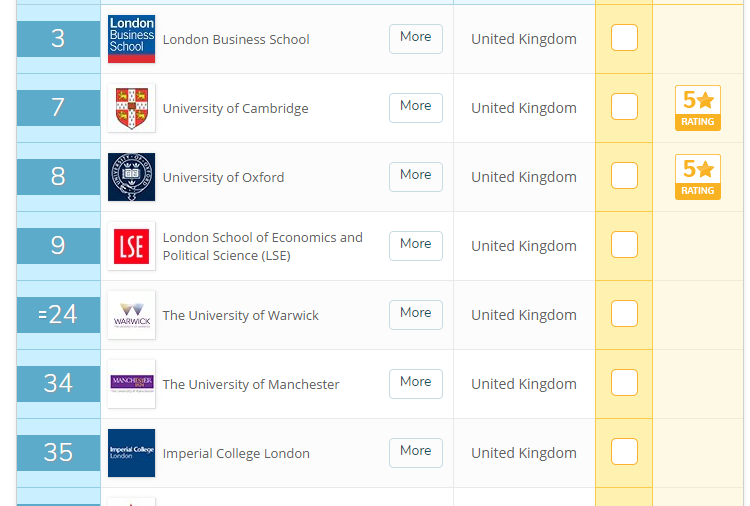The height and width of the screenshot is (506, 750).
Task: Click the LSE red logo
Action: click(131, 246)
